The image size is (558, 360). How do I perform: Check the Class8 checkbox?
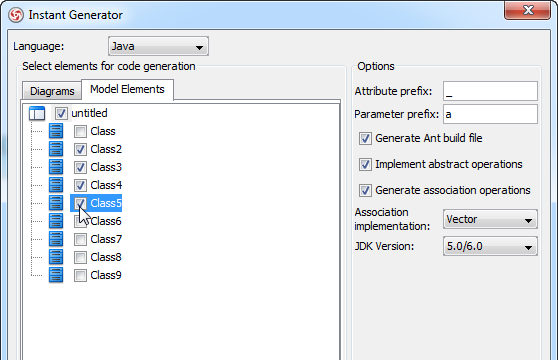(x=80, y=257)
